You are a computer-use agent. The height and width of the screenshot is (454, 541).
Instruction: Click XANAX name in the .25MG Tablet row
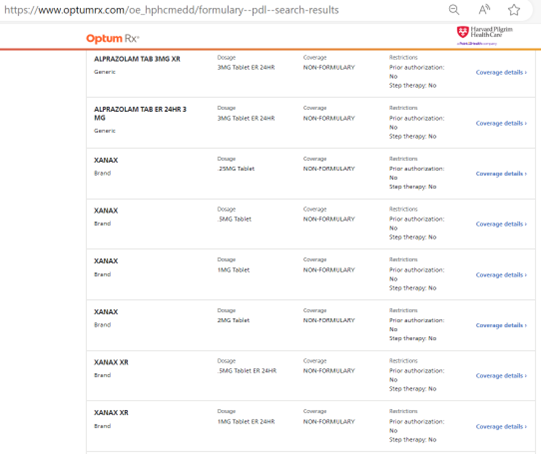pos(106,160)
